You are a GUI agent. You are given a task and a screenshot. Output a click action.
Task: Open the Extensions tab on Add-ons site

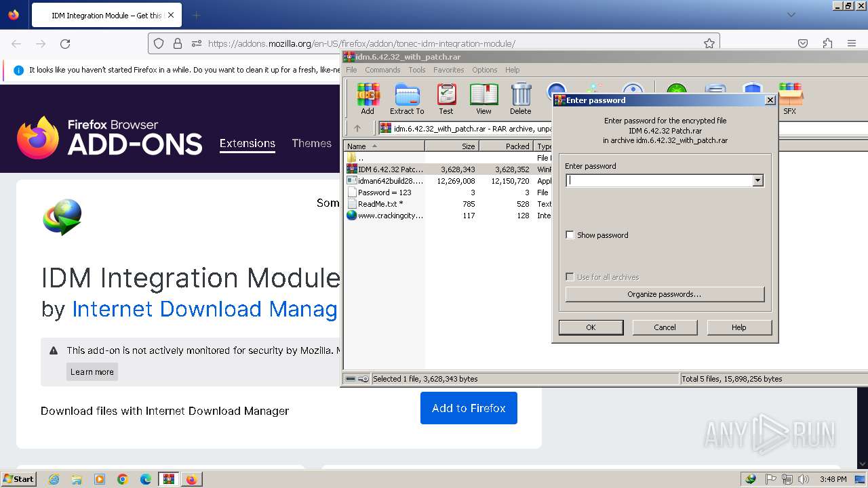[248, 143]
